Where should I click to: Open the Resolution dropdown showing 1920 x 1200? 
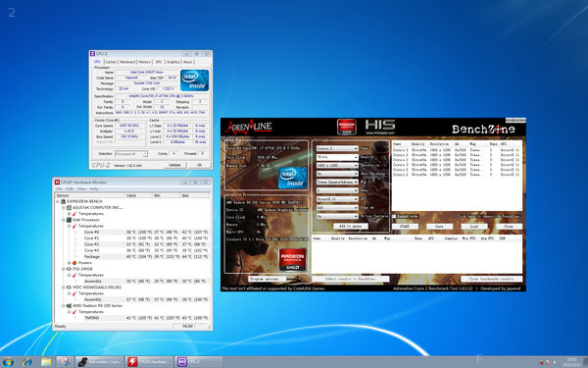pyautogui.click(x=337, y=166)
